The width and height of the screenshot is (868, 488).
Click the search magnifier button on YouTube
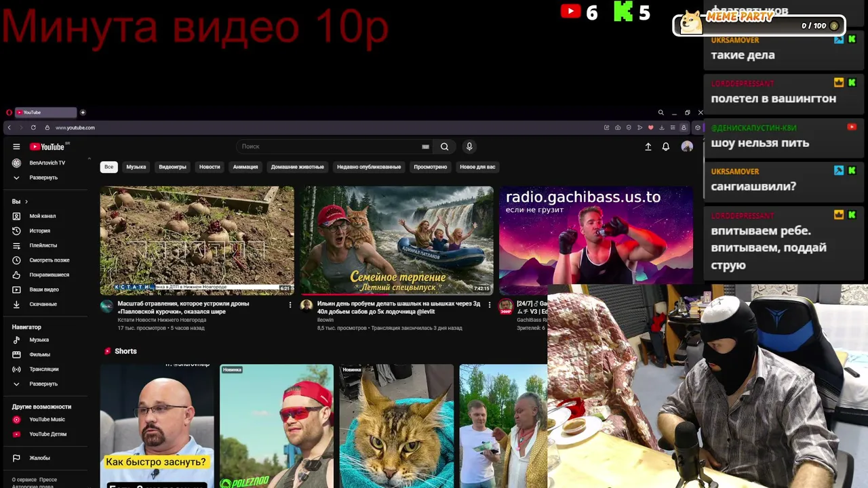444,146
